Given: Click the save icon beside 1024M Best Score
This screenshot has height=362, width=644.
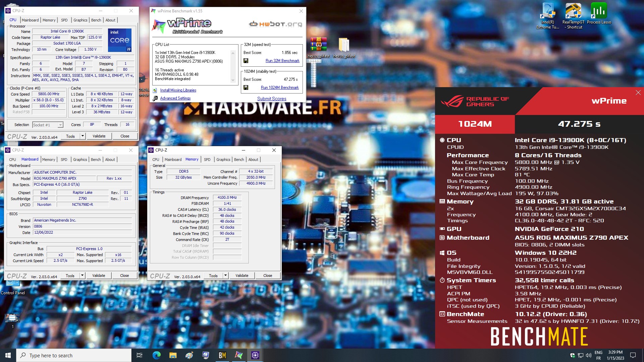Looking at the screenshot, I should click(246, 87).
